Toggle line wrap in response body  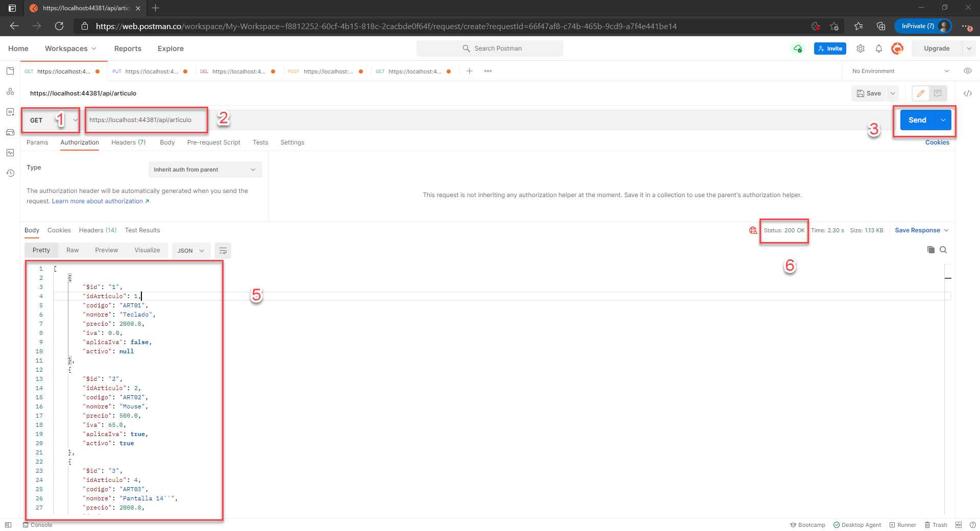[223, 251]
